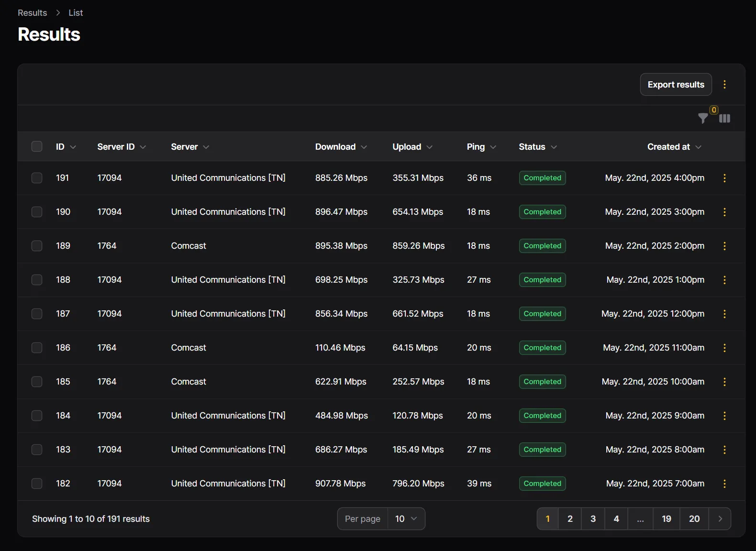Viewport: 756px width, 551px height.
Task: Click the Export results button
Action: pos(676,85)
